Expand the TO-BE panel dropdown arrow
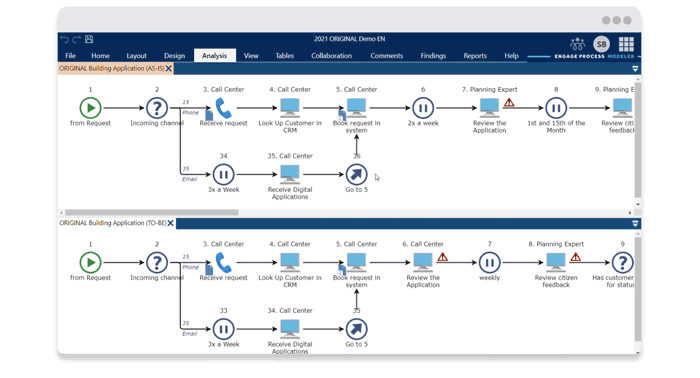Screen dimensions: 700x378 tap(635, 224)
